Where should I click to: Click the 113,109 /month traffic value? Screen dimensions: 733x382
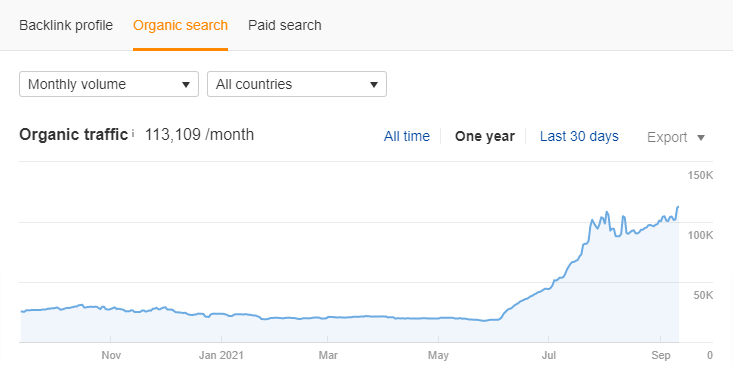tap(199, 135)
